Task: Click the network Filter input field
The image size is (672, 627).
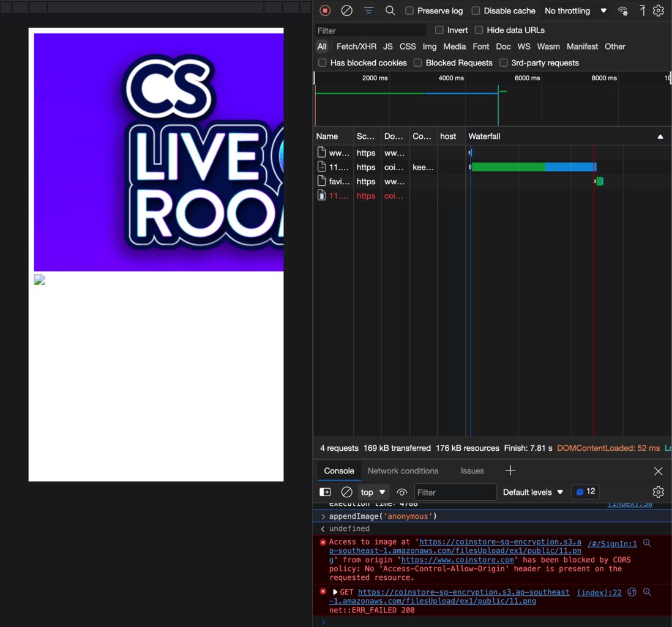Action: click(371, 31)
